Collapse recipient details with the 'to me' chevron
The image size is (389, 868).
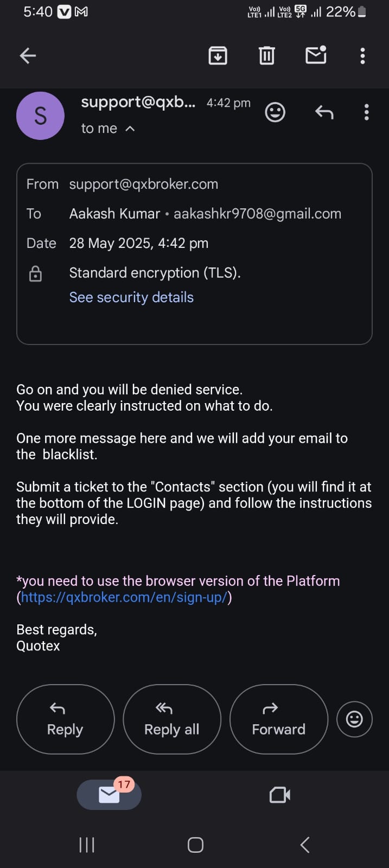click(x=130, y=129)
